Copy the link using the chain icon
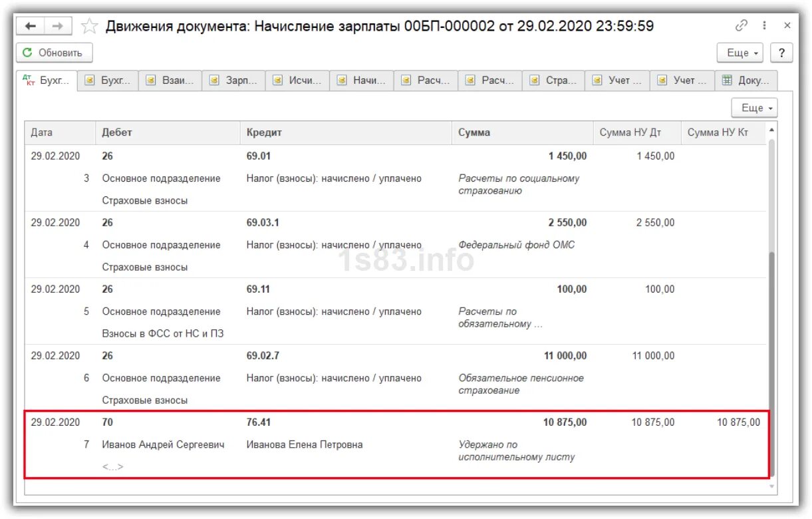Screen dimensions: 812x519 [x=741, y=26]
